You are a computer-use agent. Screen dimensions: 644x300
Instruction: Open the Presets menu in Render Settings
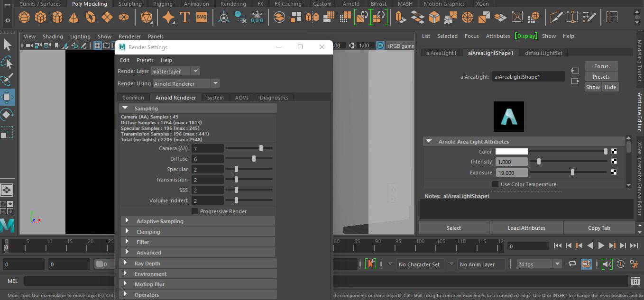[145, 60]
